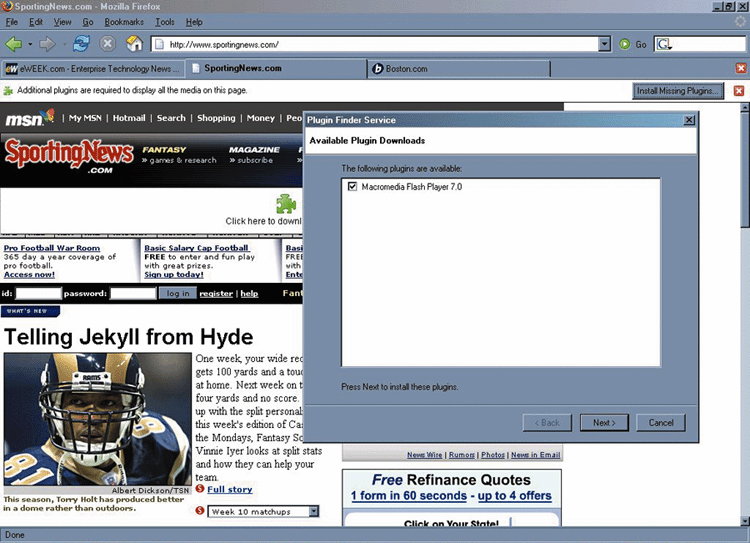Image resolution: width=750 pixels, height=543 pixels.
Task: Click the Forward arrow navigation icon
Action: point(47,44)
